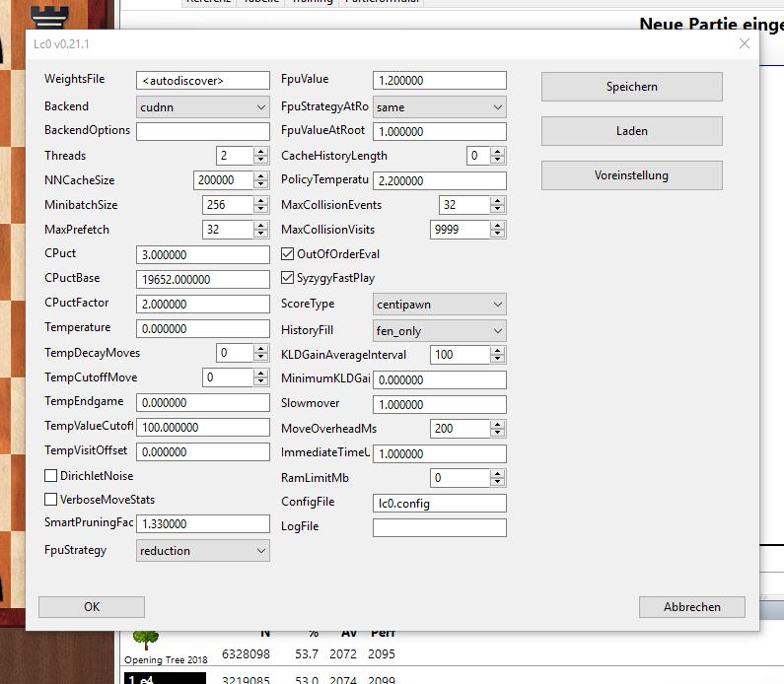The image size is (784, 684).
Task: Click the CPuctBase field showing 19652.000000
Action: (x=203, y=279)
